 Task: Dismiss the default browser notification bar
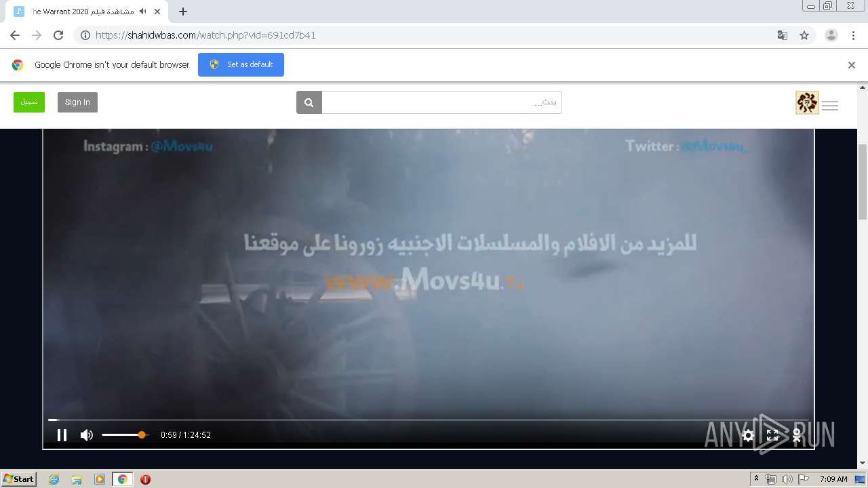(x=852, y=65)
